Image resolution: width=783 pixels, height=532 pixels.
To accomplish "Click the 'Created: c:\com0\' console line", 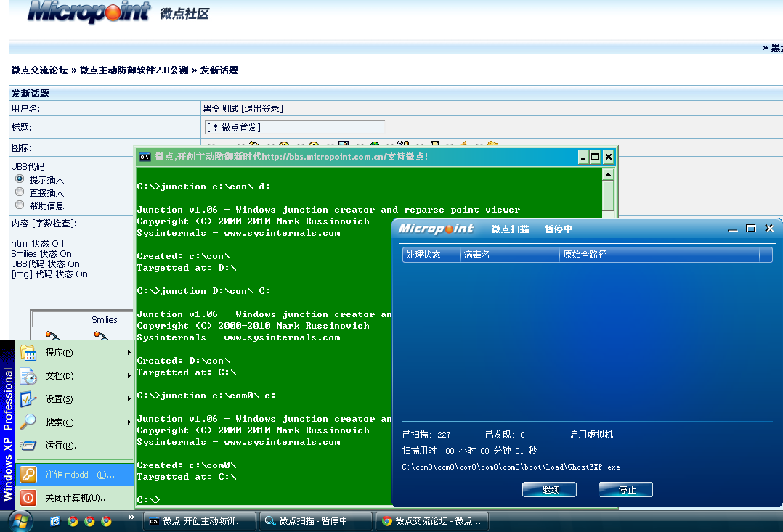I will [x=187, y=465].
